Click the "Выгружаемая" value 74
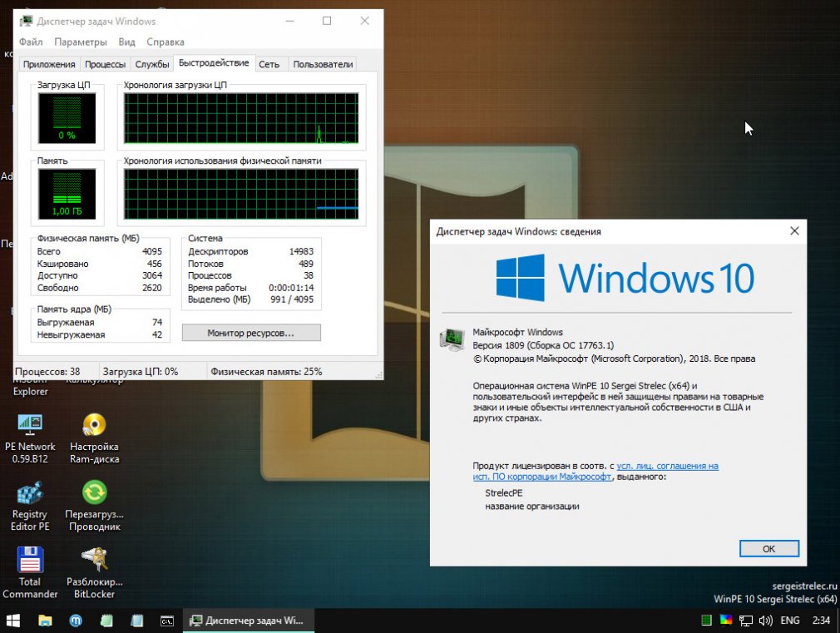 157,322
